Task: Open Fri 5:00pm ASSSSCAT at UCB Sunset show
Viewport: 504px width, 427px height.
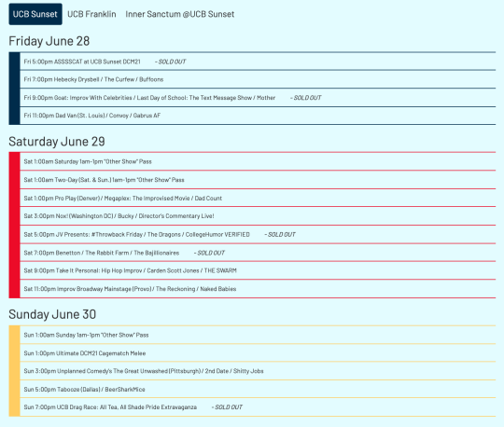Action: point(258,62)
